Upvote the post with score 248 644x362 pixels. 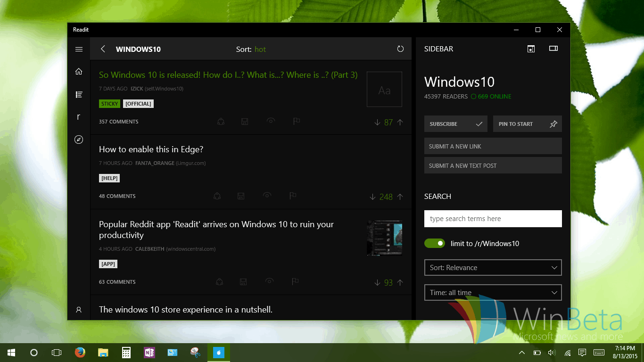(x=400, y=197)
